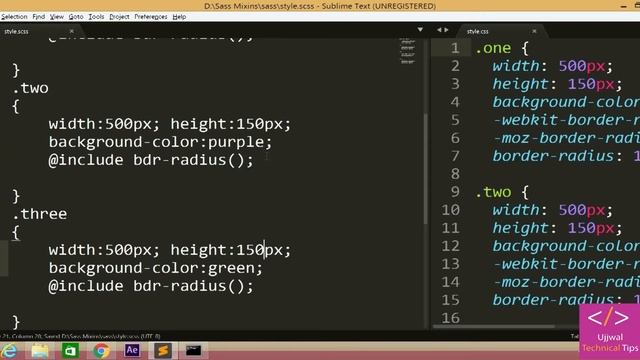Open the tab list dropdown arrow
The width and height of the screenshot is (640, 360).
pos(420,29)
